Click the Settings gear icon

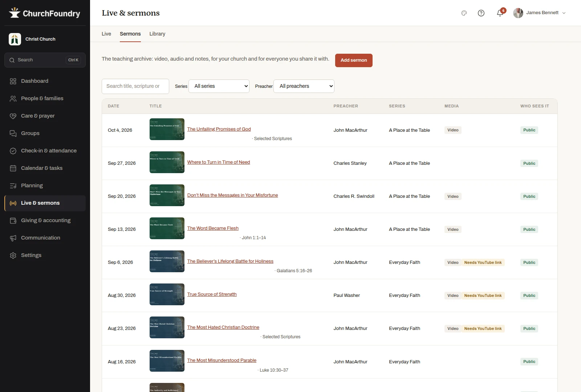13,256
